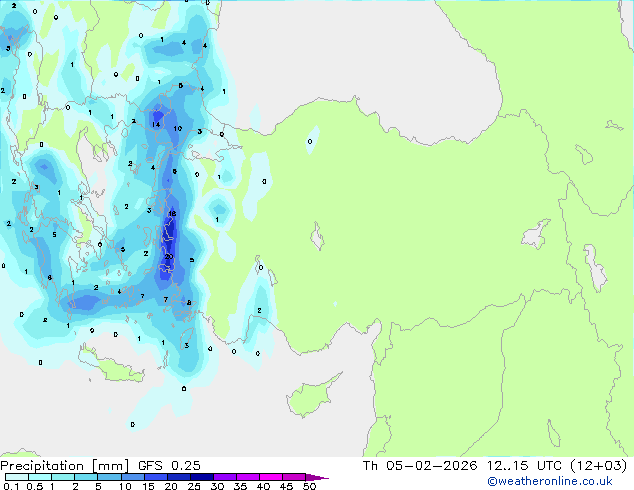Select the 35–40 mm legend color box
This screenshot has height=490, width=634.
(248, 477)
